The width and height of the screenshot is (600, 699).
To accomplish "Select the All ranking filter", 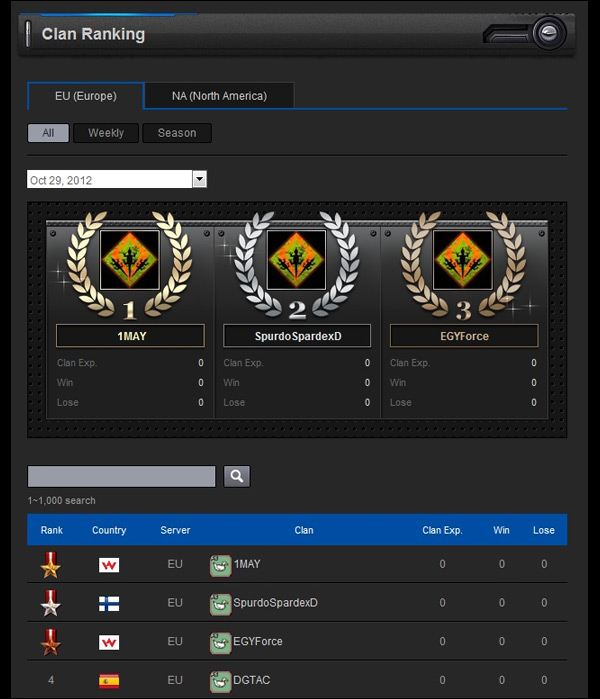I will tap(48, 133).
